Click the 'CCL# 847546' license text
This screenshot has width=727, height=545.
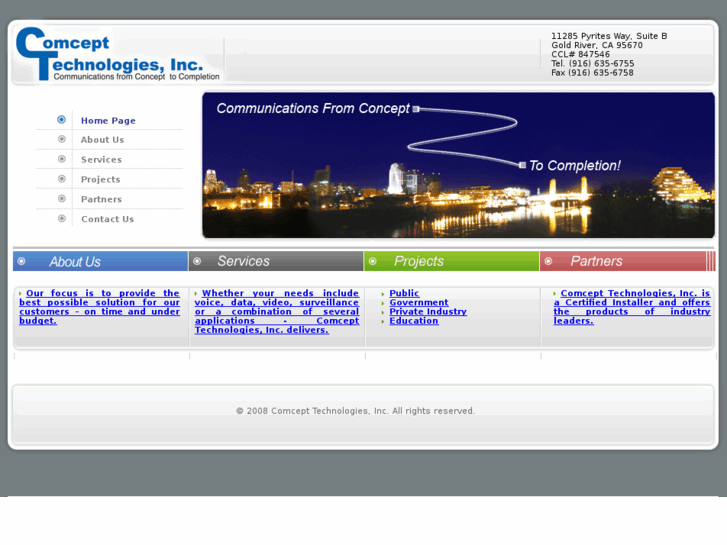pos(580,54)
